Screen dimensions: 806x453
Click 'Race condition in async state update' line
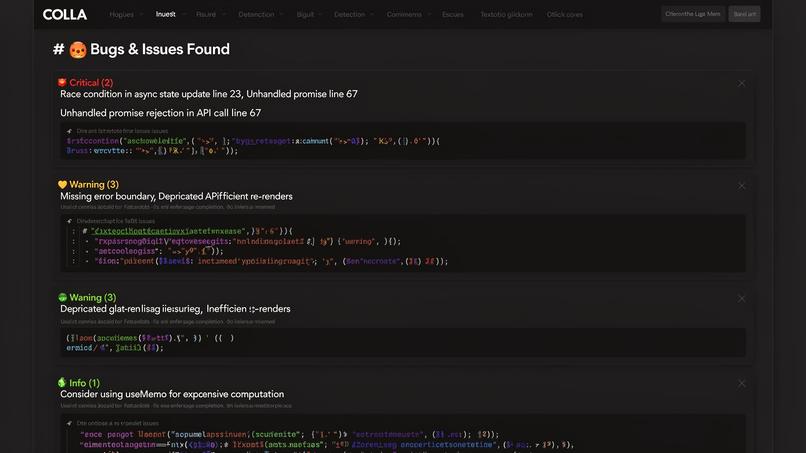209,94
